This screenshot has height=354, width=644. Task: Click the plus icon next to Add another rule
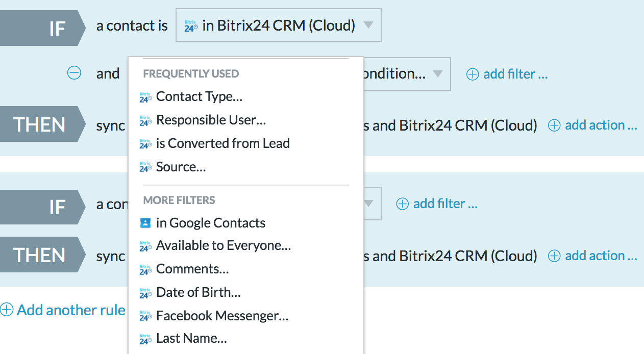point(7,310)
